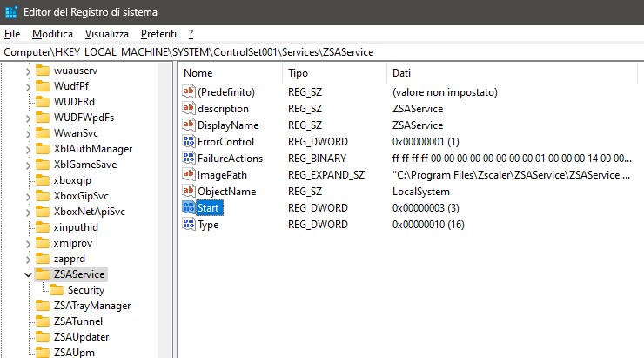Screen dimensions: 644x358
Task: Click the ZSATunnel folder icon
Action: click(x=43, y=321)
